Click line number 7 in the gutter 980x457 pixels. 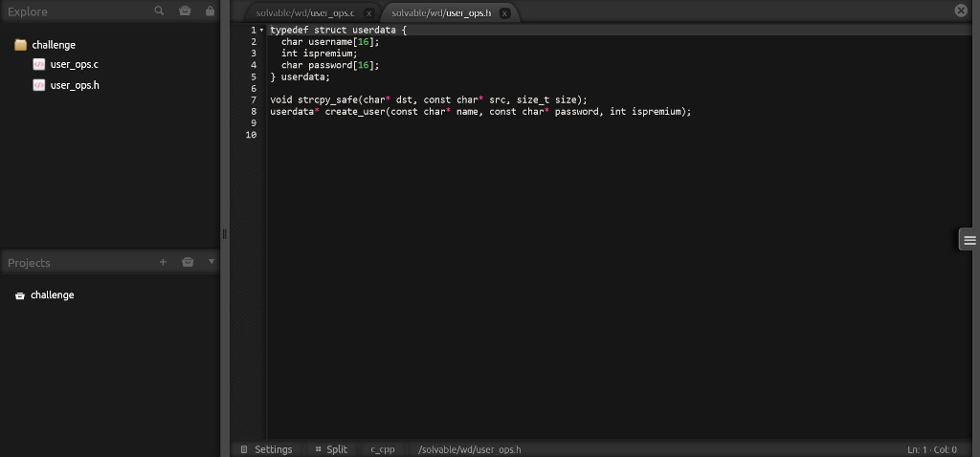254,99
